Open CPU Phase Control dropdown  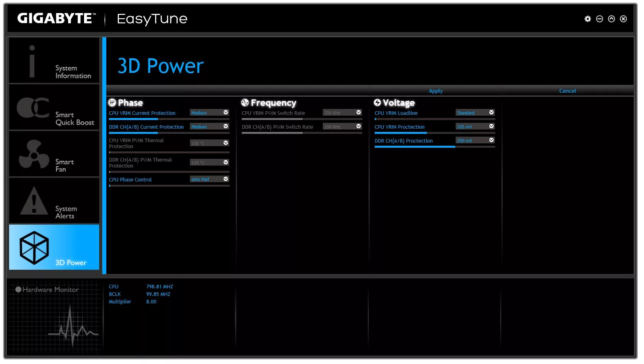pyautogui.click(x=209, y=179)
